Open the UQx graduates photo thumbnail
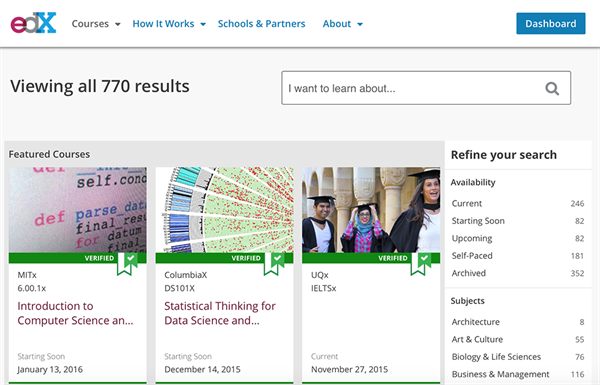The height and width of the screenshot is (385, 600). click(371, 210)
